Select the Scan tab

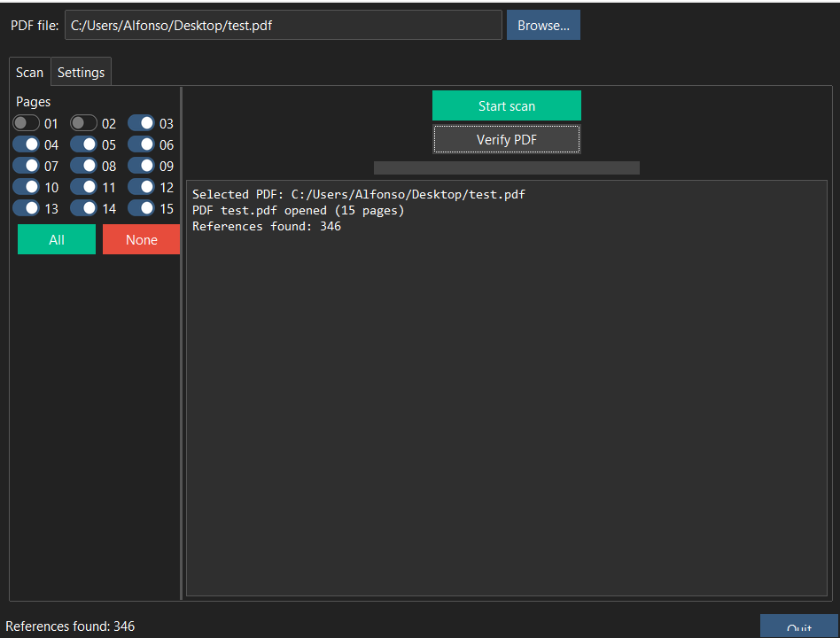tap(29, 73)
